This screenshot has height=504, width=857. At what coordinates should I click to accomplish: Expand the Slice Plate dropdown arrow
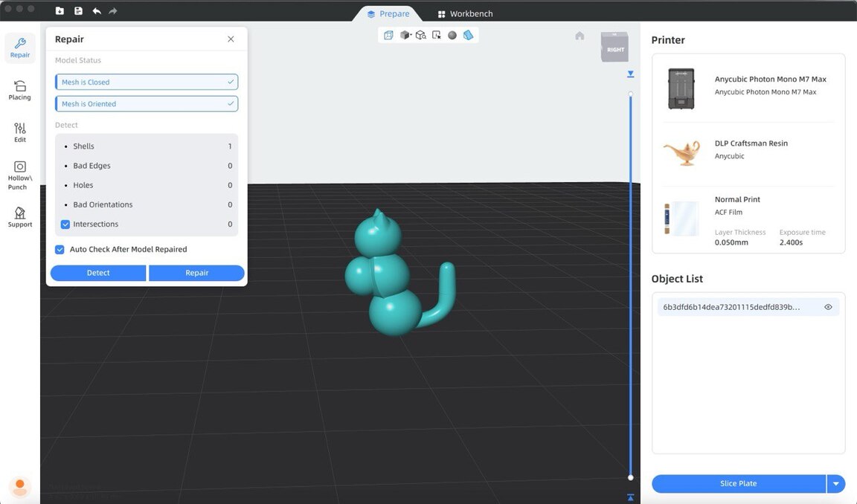[x=836, y=484]
